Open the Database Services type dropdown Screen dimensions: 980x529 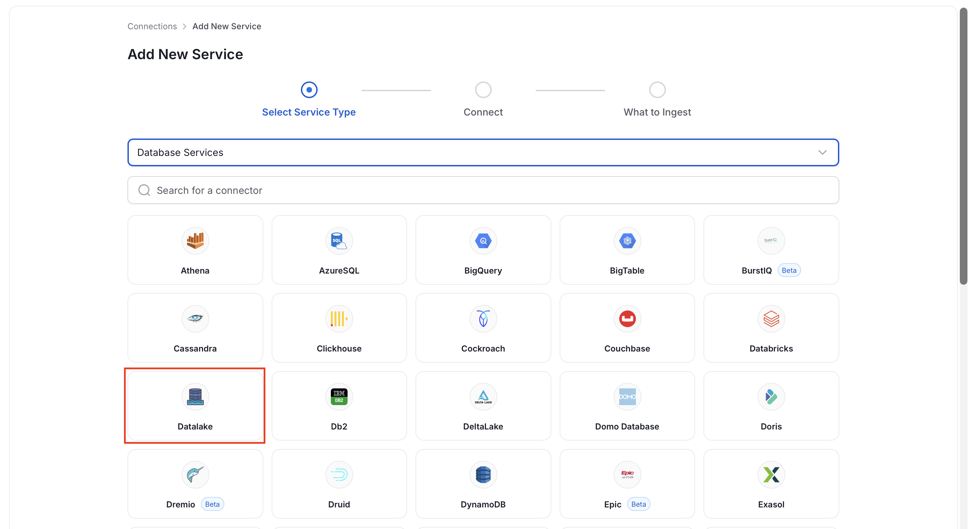tap(483, 152)
